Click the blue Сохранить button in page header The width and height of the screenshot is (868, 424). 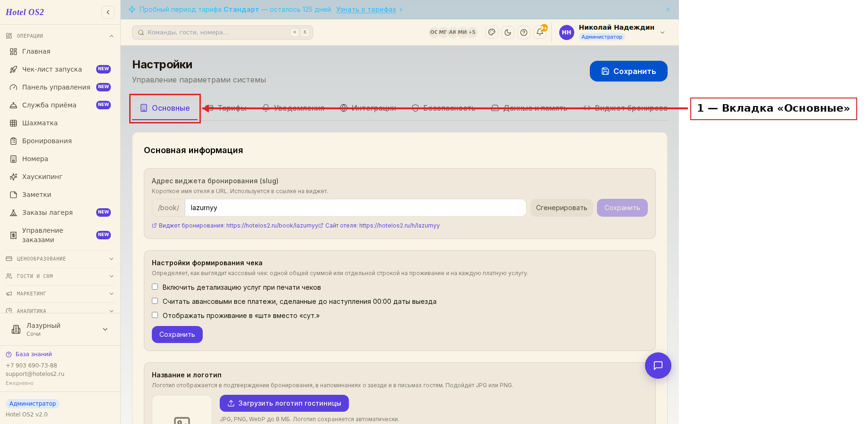(x=628, y=71)
